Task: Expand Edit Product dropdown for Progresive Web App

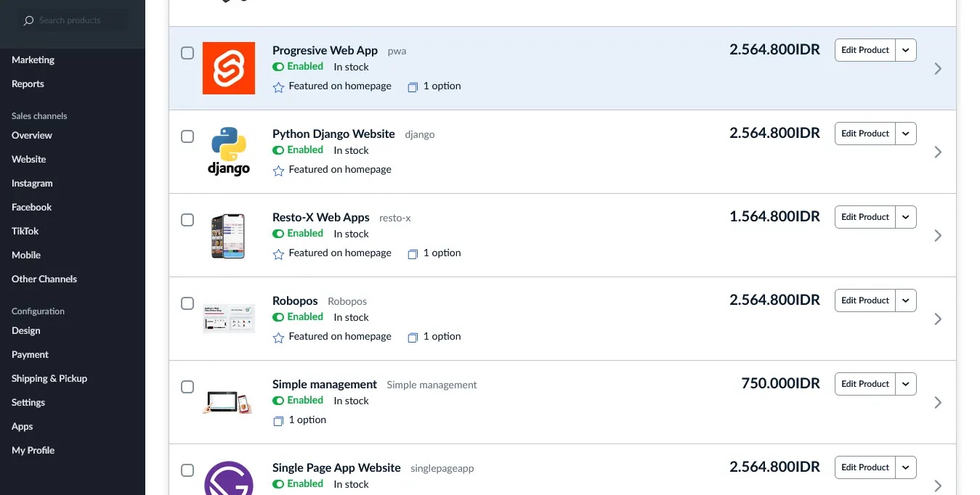Action: pyautogui.click(x=905, y=50)
